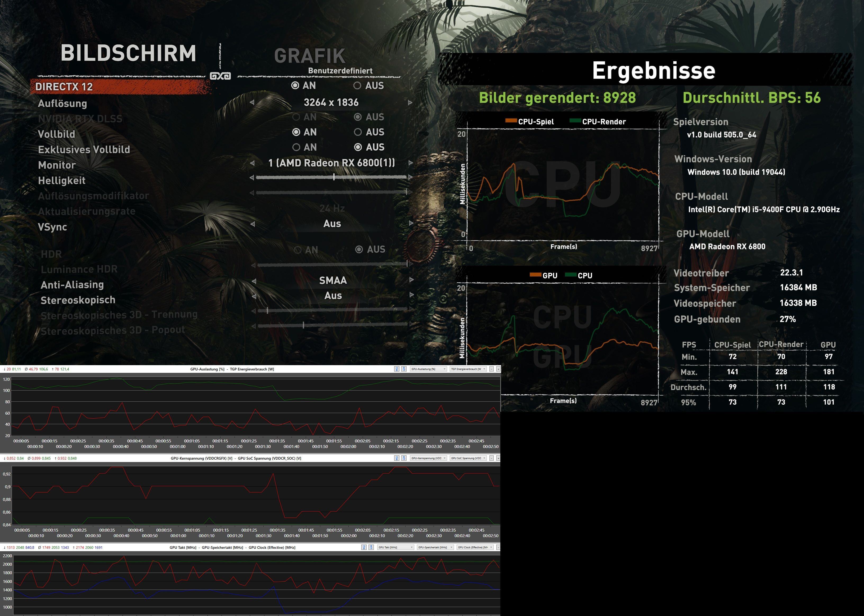
Task: Select the DIRECTX 12 menu row
Action: pyautogui.click(x=121, y=87)
